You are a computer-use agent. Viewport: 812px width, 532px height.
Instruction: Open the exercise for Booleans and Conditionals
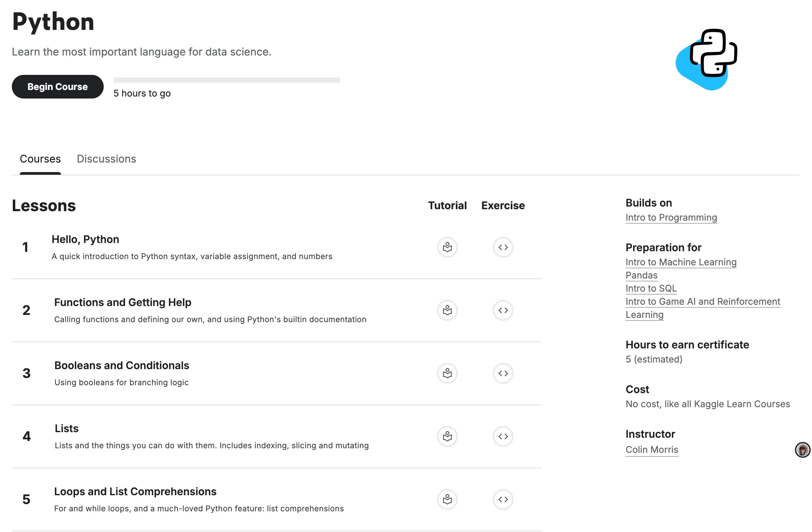[x=502, y=373]
